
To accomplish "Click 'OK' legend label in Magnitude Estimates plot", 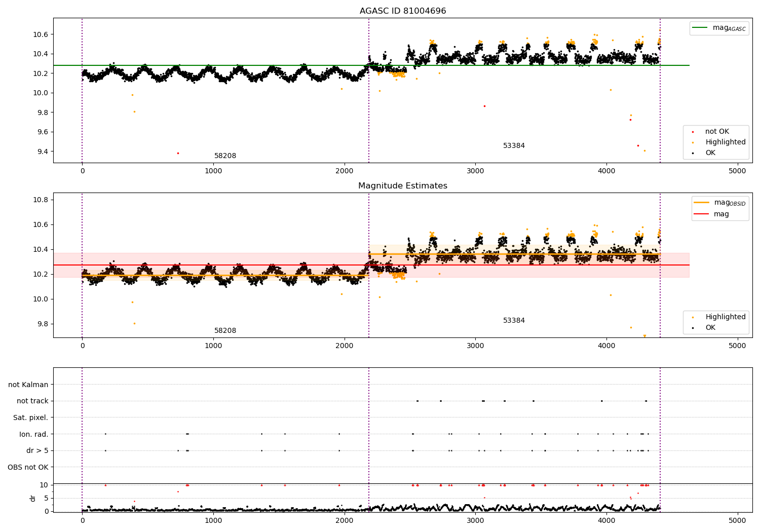I will click(710, 328).
